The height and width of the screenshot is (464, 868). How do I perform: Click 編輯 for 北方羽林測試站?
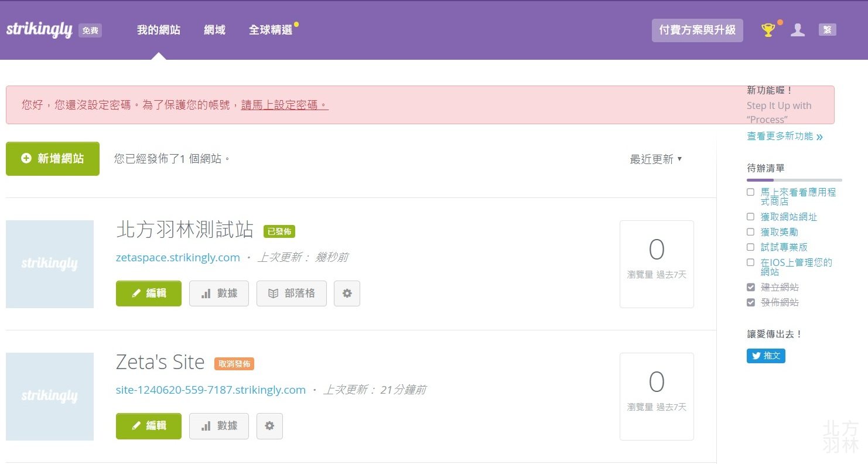pyautogui.click(x=149, y=294)
